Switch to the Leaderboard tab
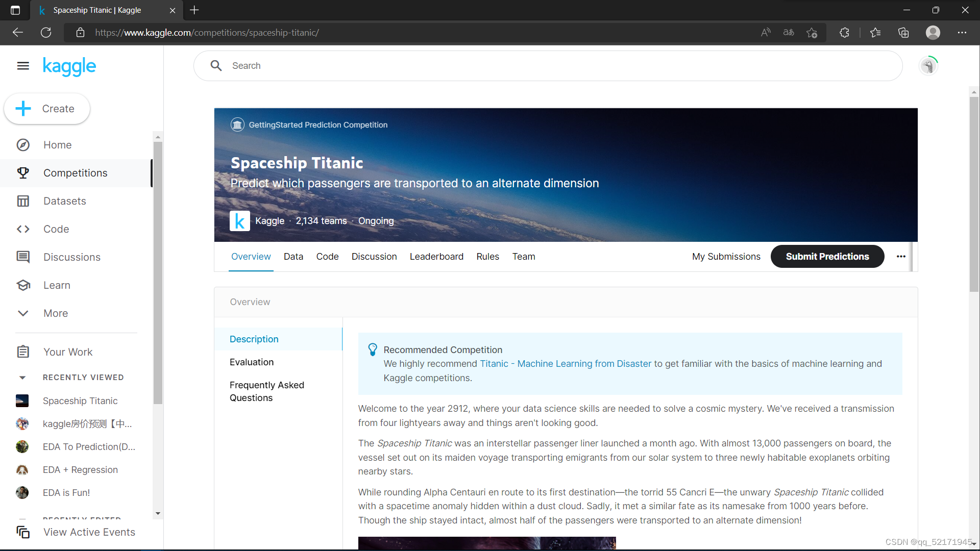This screenshot has width=980, height=551. pyautogui.click(x=436, y=257)
